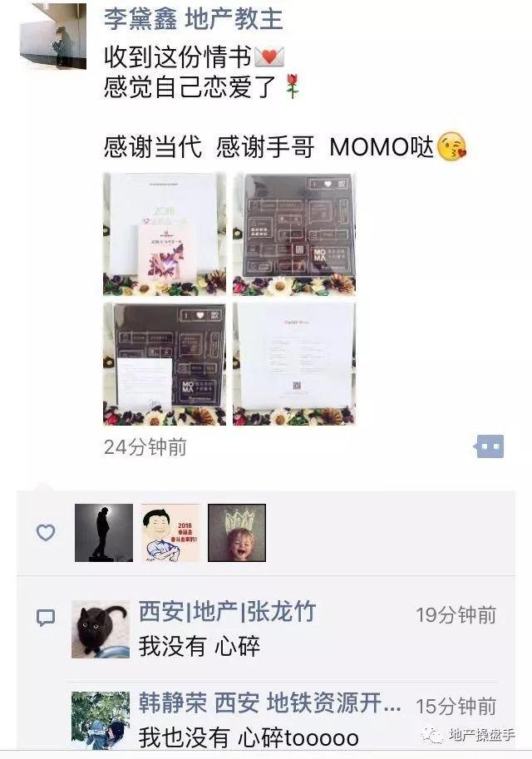Viewport: 532px width, 759px height.
Task: View third photo with white note on card
Action: point(165,364)
